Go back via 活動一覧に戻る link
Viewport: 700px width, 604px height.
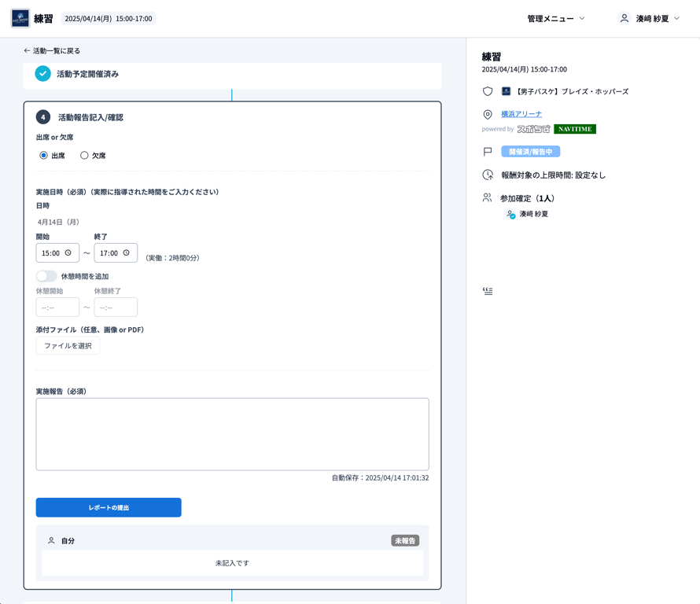tap(52, 50)
